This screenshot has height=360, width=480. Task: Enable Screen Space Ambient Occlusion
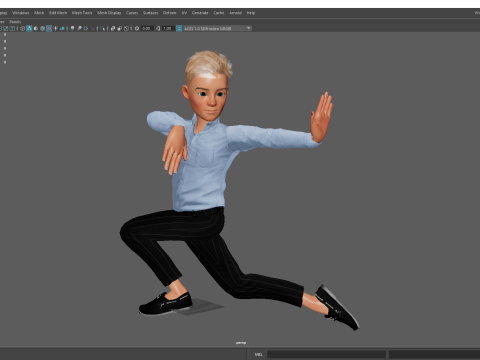point(73,28)
